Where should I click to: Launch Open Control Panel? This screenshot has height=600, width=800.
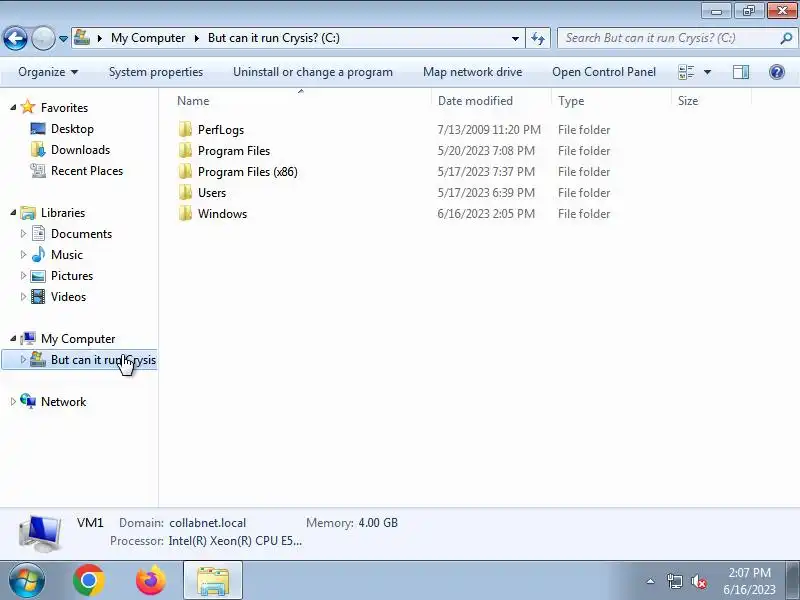604,72
